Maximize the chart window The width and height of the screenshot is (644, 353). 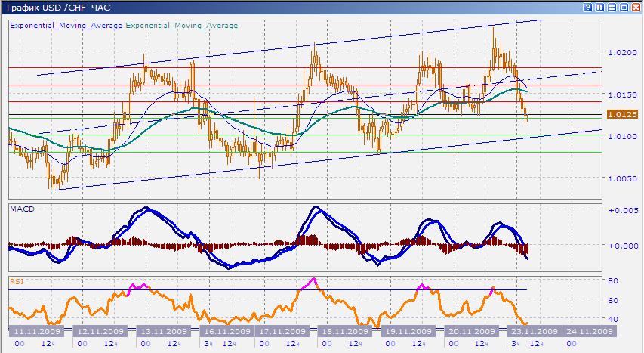[624, 7]
